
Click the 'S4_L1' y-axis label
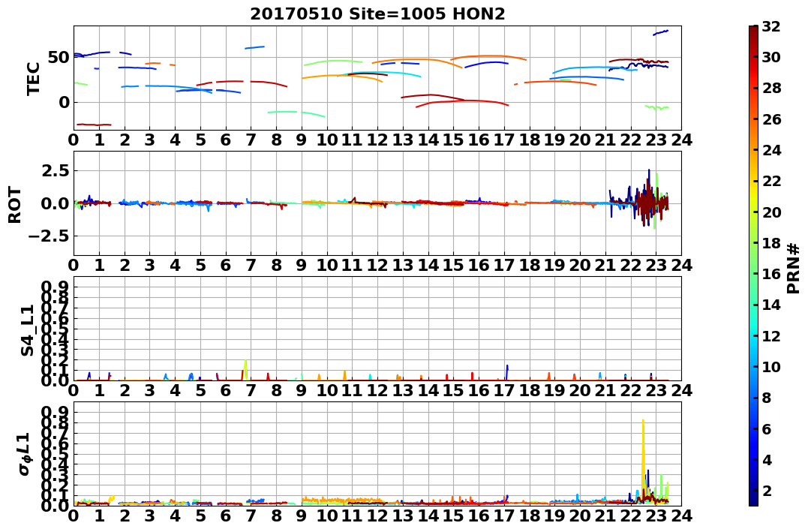(27, 330)
